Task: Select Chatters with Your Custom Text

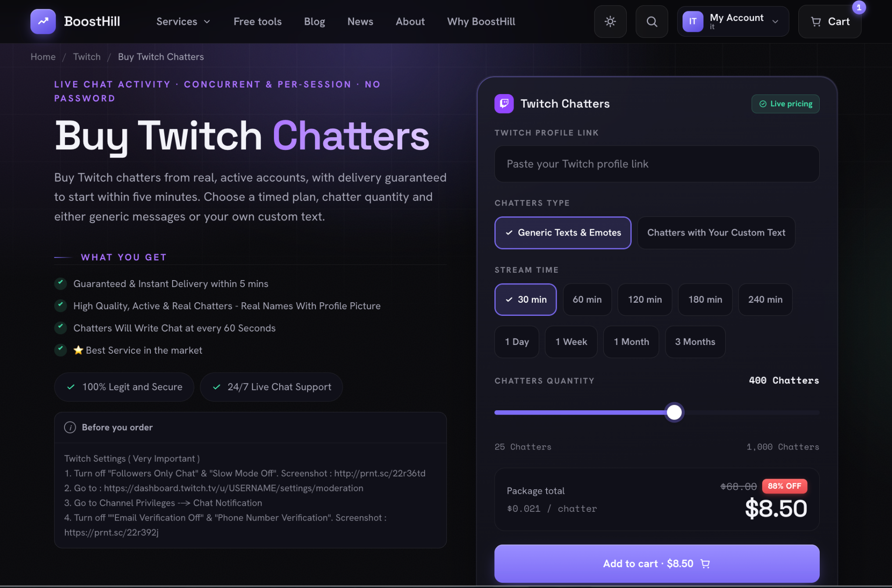Action: pos(716,233)
